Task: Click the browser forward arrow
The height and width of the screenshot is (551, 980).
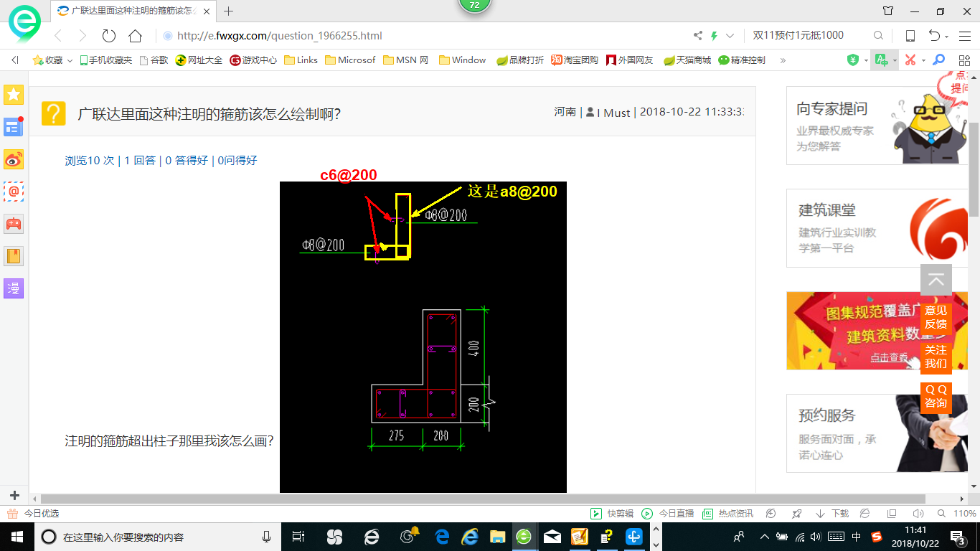Action: click(x=83, y=36)
